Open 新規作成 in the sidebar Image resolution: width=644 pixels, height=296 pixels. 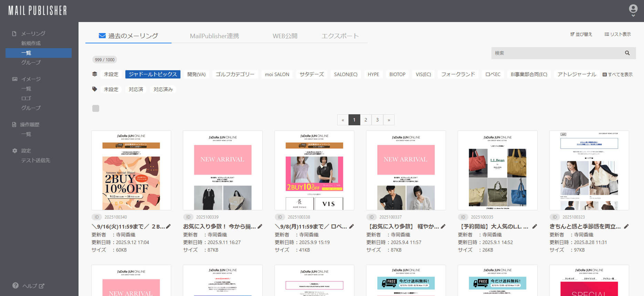click(31, 43)
